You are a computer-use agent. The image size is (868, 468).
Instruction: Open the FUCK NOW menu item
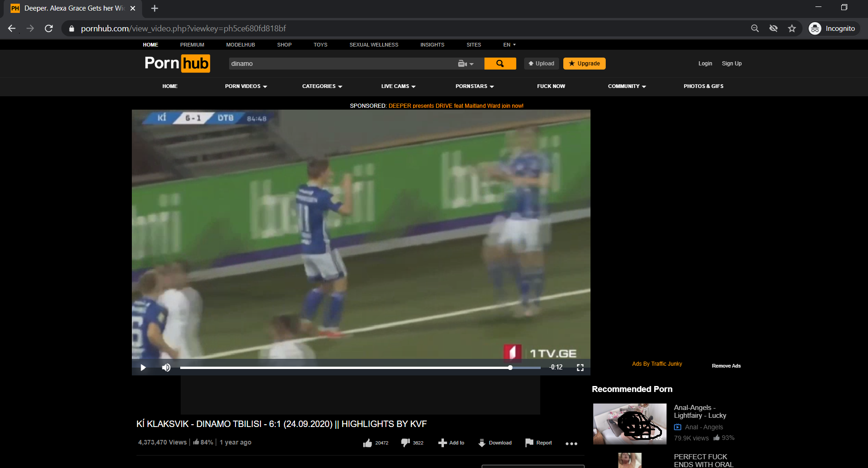551,86
